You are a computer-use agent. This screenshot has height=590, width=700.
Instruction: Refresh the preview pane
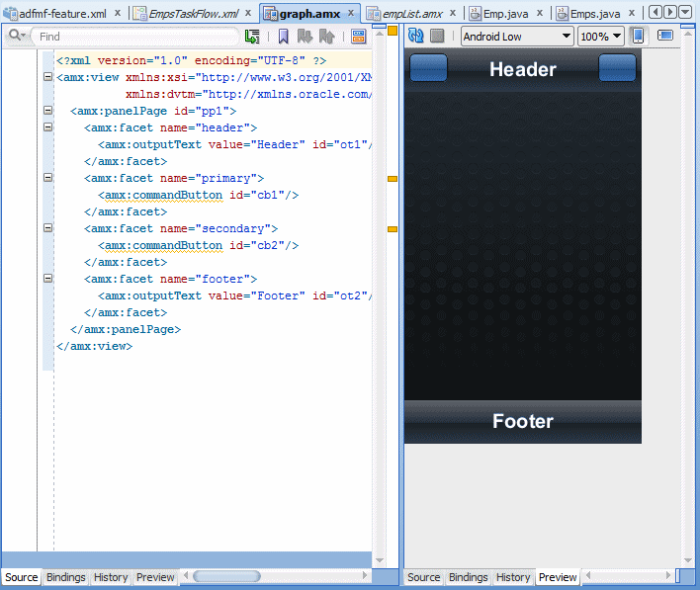(415, 36)
